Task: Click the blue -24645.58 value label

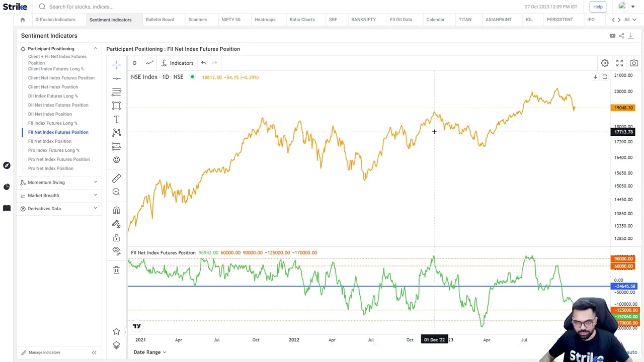Action: click(x=624, y=286)
